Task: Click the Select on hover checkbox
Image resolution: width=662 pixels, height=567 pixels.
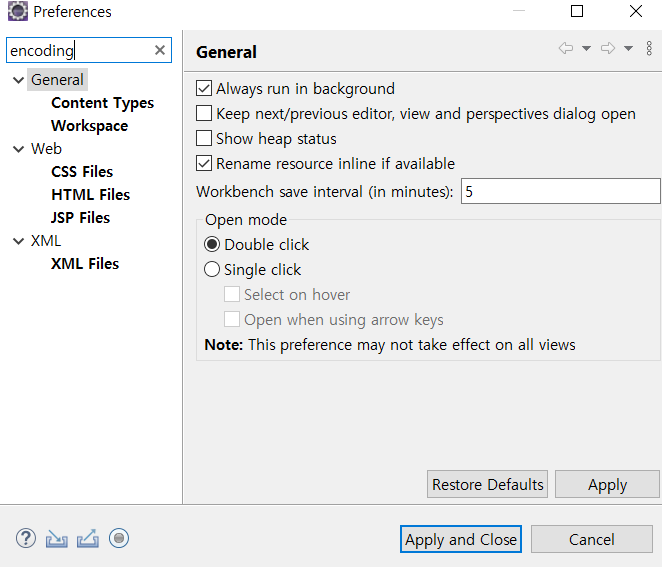Action: (232, 294)
